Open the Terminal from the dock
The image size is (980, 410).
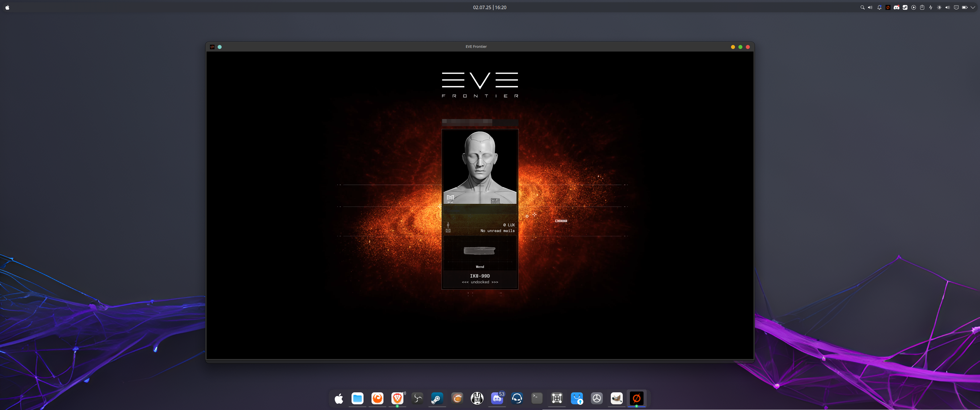537,398
